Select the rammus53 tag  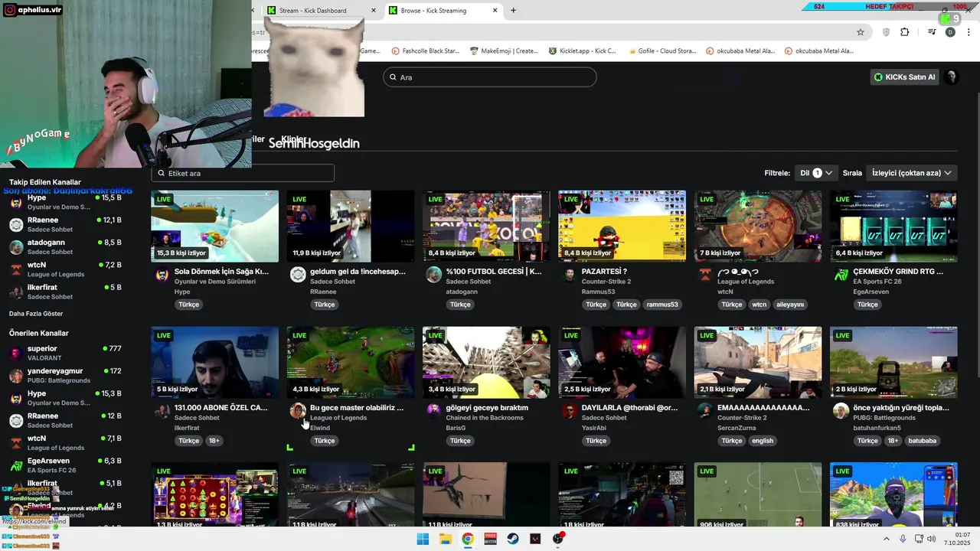pos(662,305)
